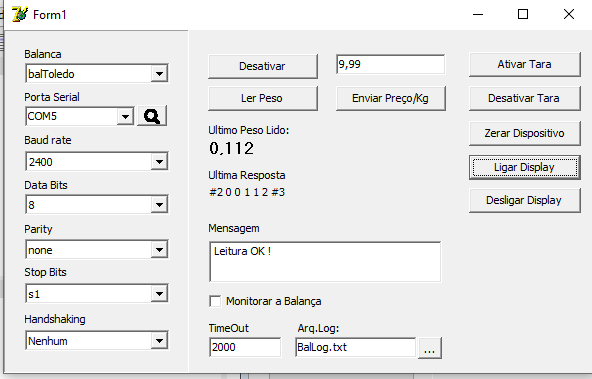Click the Mensagem box showing Leitura OK !
Image resolution: width=592 pixels, height=379 pixels.
tap(325, 262)
